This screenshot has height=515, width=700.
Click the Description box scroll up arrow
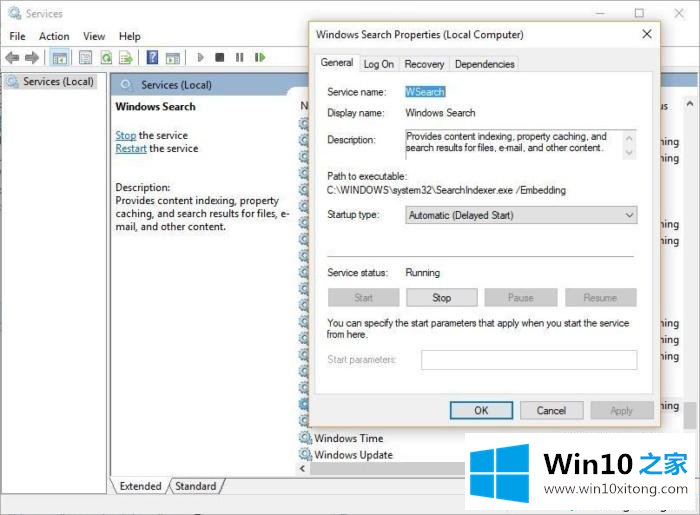(629, 138)
